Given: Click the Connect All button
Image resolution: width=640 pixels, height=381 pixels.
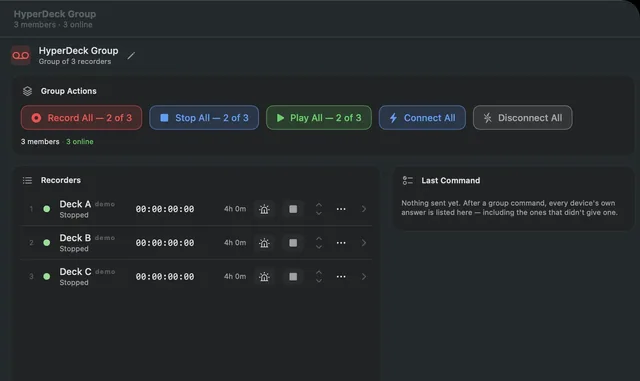Looking at the screenshot, I should [422, 118].
